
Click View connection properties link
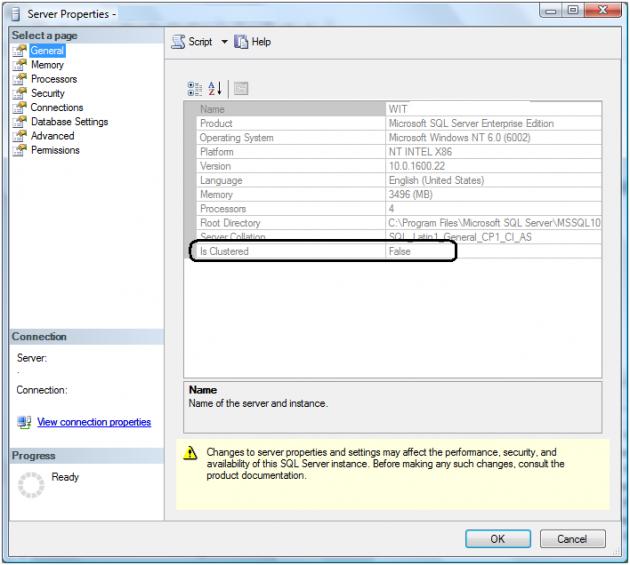94,422
